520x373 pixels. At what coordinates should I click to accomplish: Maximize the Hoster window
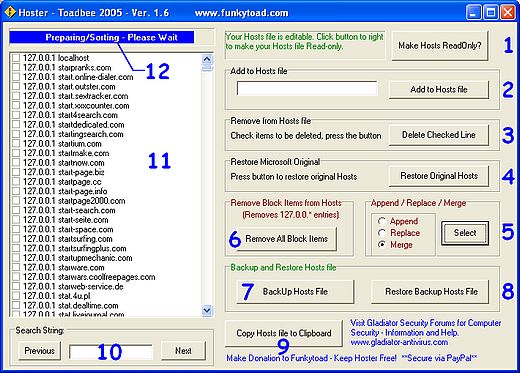[491, 13]
